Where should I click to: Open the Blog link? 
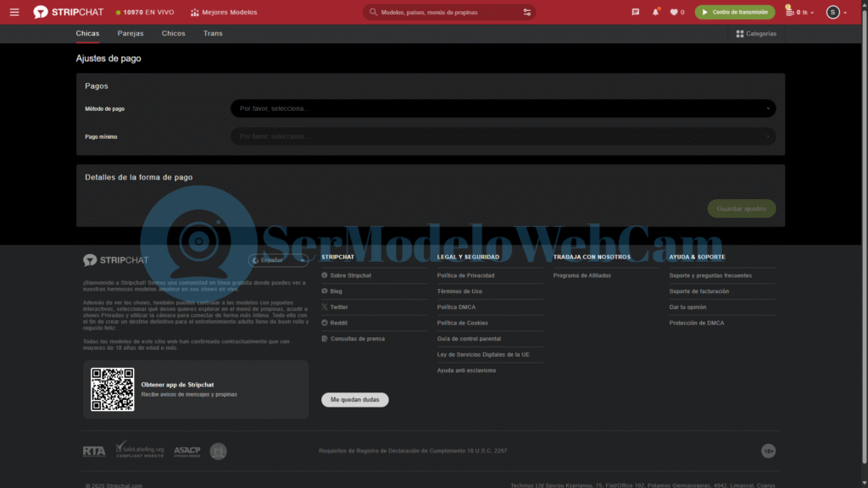coord(336,291)
